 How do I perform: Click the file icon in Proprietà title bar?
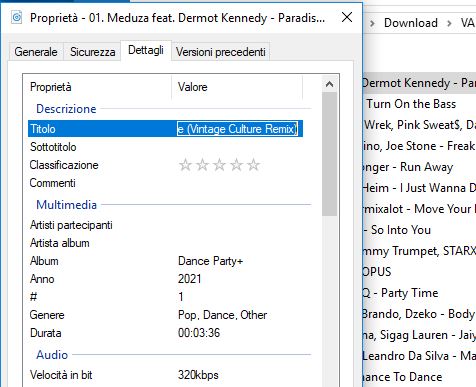click(17, 17)
